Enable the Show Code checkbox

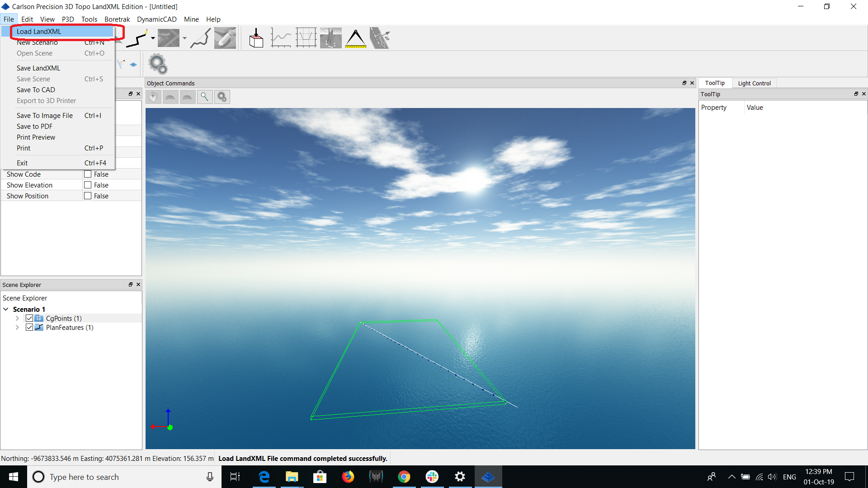[88, 174]
